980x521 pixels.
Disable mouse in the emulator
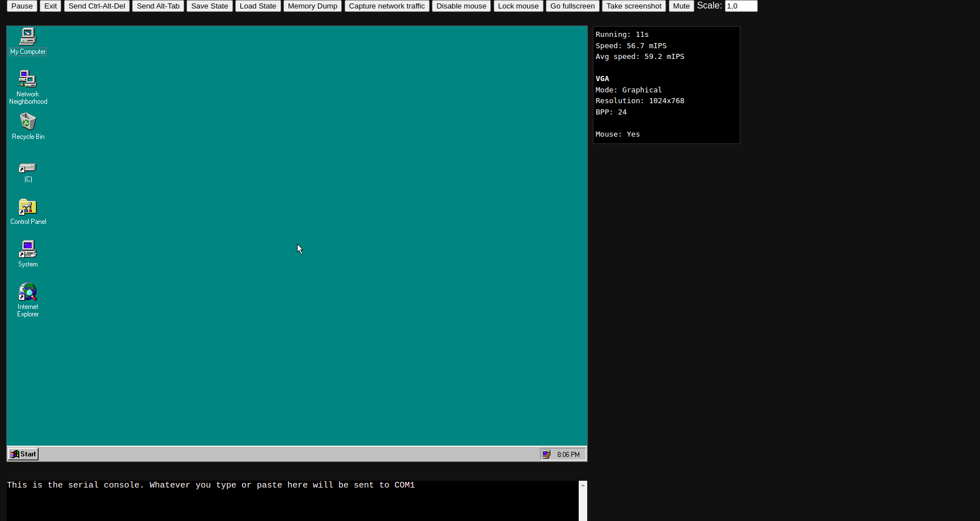pyautogui.click(x=461, y=6)
